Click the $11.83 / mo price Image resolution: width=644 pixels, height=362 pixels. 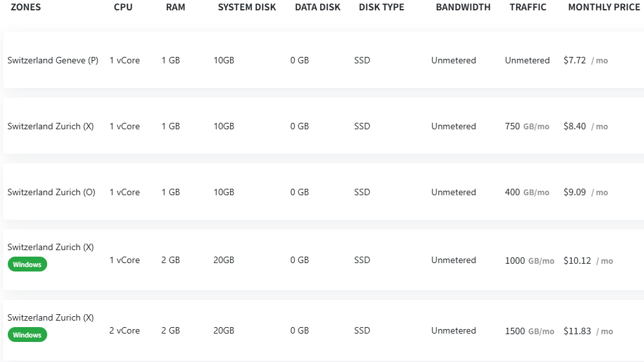588,331
